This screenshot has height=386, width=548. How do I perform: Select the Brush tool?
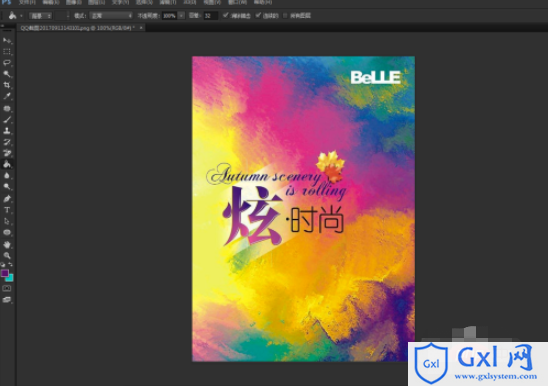[x=7, y=120]
